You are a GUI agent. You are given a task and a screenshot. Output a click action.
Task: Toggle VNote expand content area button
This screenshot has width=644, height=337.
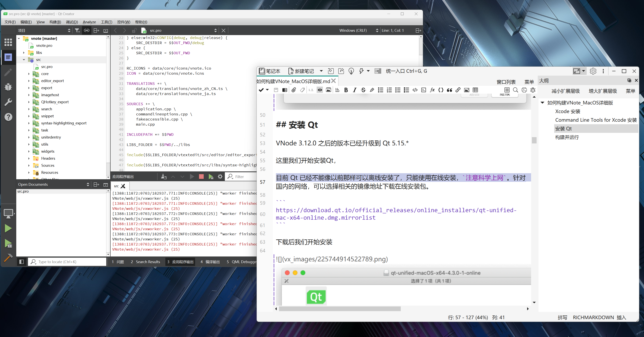coord(576,71)
